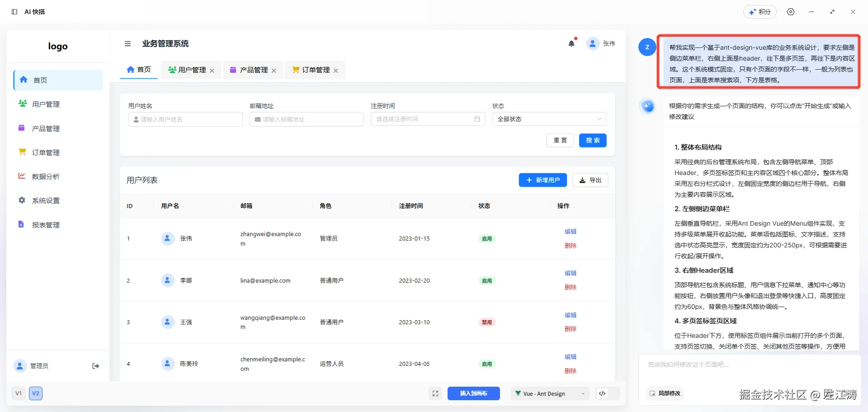Click the 导出 button
Screen dimensions: 868x412
click(x=590, y=180)
